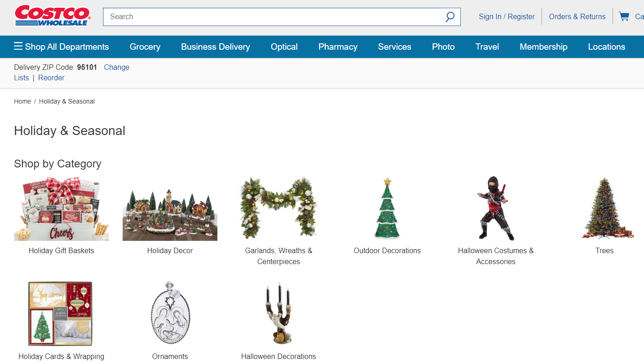Click the Holiday Gift Baskets image

[62, 209]
